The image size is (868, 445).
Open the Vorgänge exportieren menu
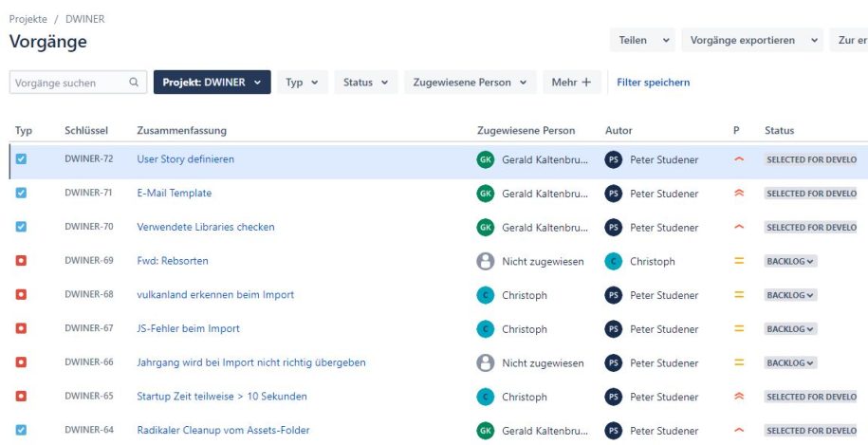coord(752,40)
